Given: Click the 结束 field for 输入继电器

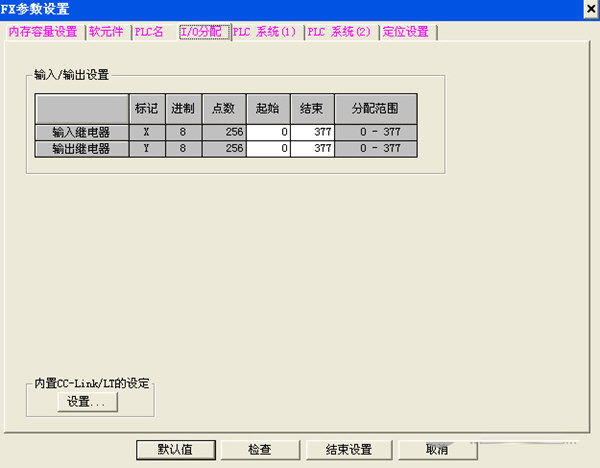Looking at the screenshot, I should 312,131.
